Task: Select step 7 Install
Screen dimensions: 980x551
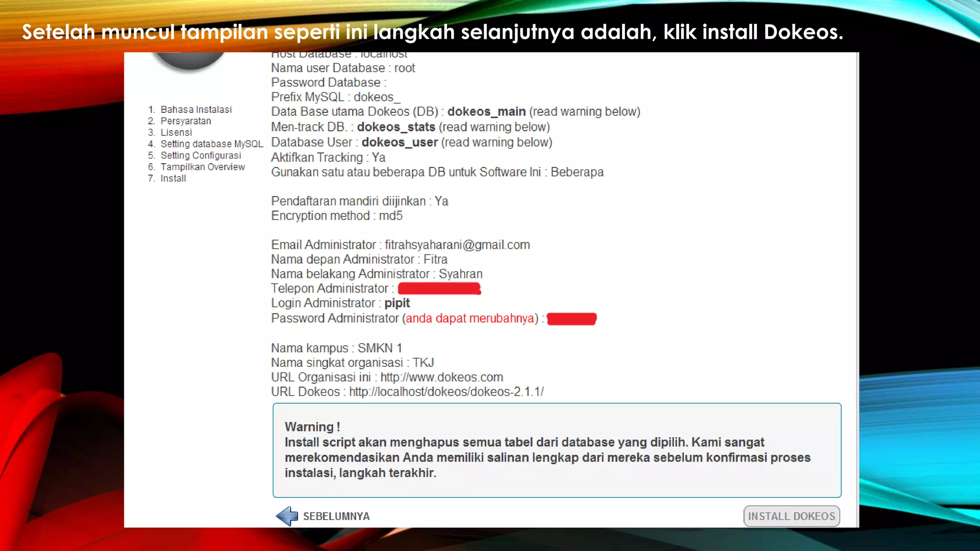Action: point(173,178)
